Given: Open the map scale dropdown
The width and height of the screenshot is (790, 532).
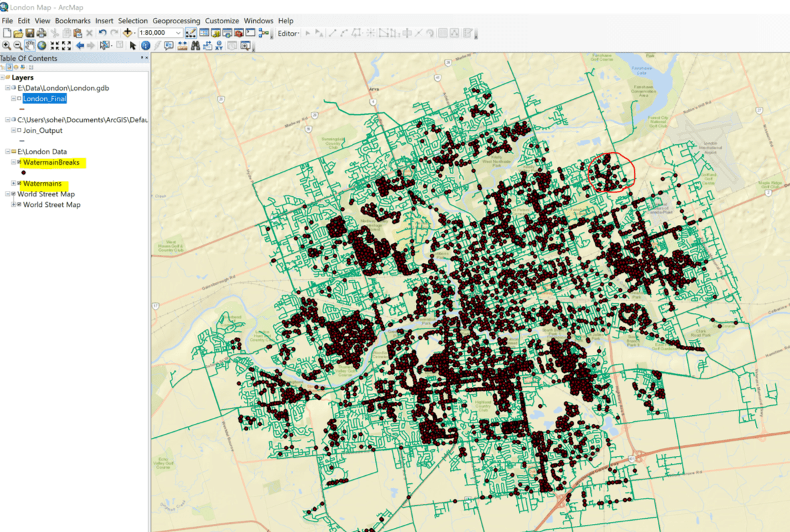Looking at the screenshot, I should pyautogui.click(x=178, y=33).
